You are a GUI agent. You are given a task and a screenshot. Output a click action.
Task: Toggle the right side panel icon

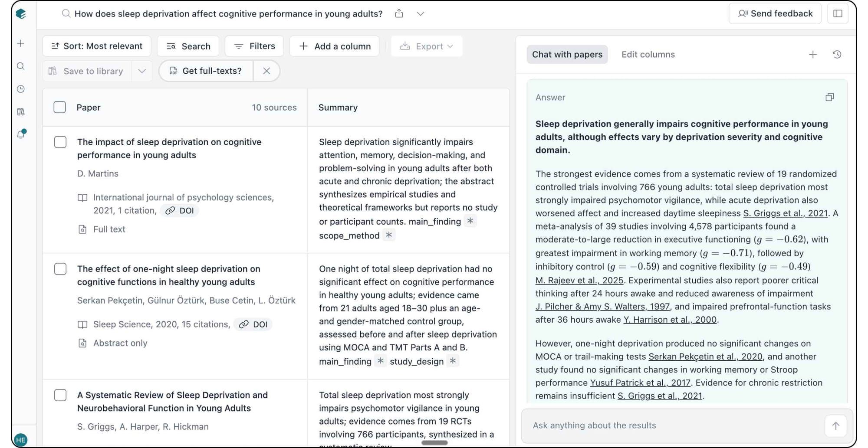838,13
